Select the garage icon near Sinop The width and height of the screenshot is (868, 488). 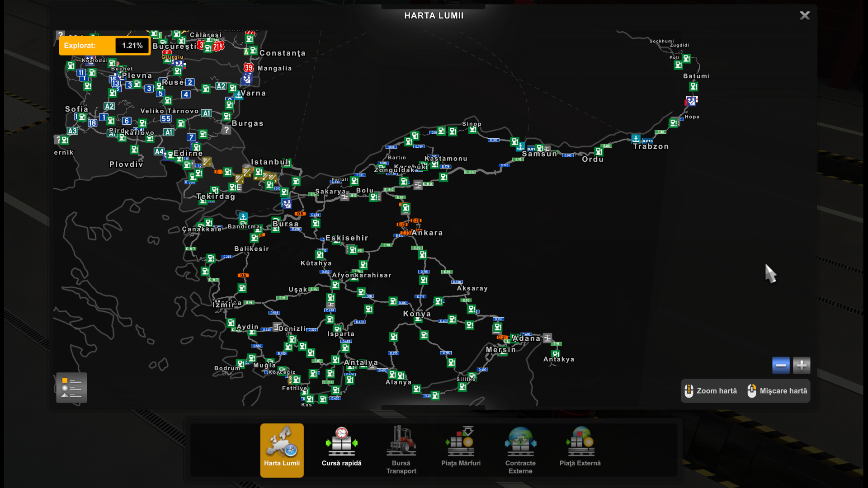[472, 130]
